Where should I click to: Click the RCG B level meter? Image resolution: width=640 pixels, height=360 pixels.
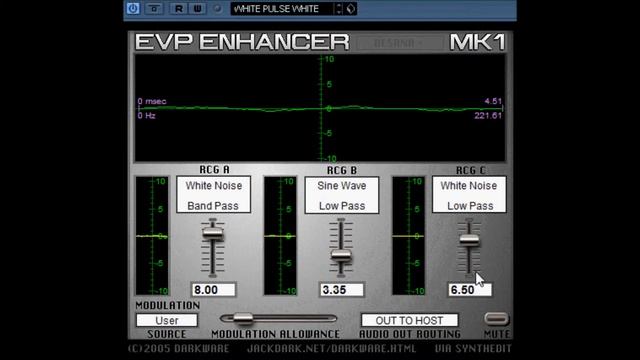tap(280, 236)
